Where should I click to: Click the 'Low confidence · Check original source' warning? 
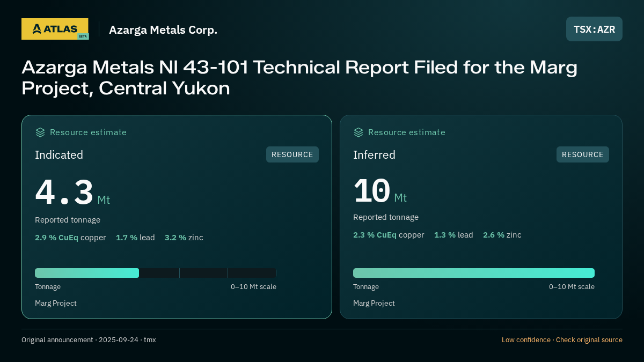coord(562,340)
